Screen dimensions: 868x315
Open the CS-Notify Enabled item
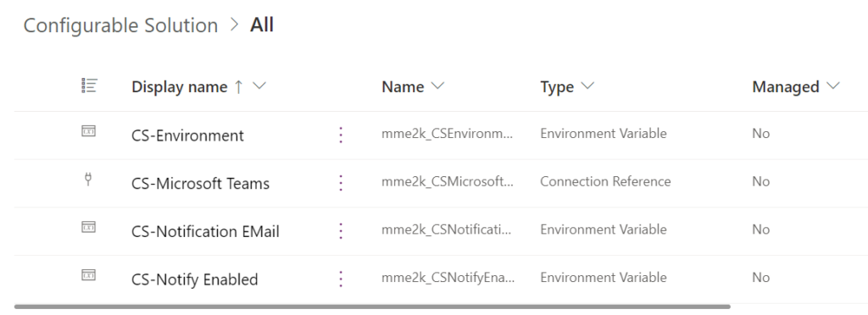click(195, 279)
